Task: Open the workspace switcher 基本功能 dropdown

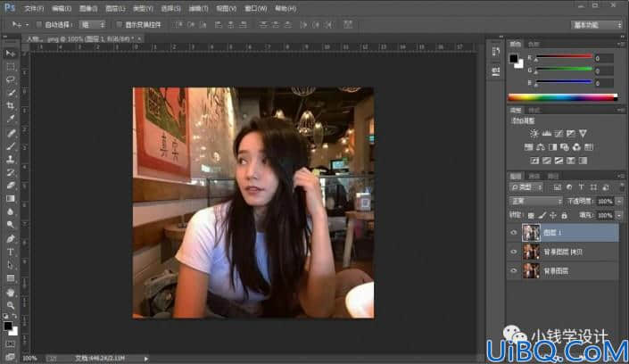Action: pos(597,25)
